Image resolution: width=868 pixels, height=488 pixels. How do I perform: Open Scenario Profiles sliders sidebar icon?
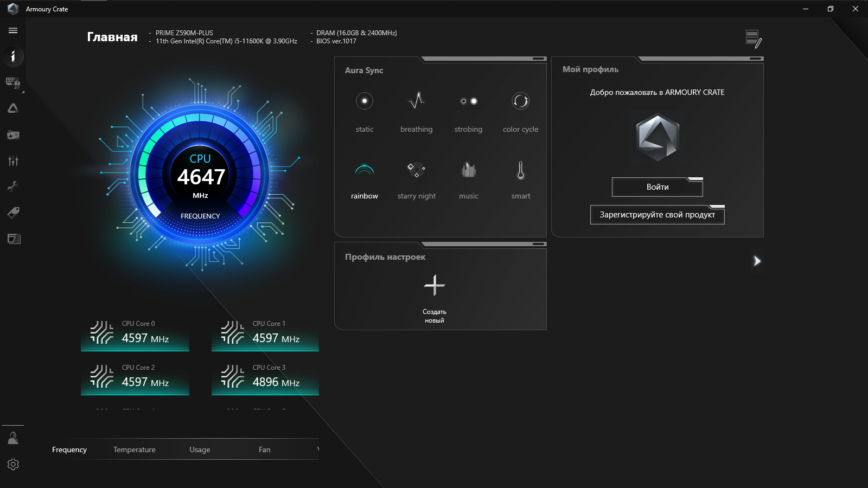pos(13,160)
